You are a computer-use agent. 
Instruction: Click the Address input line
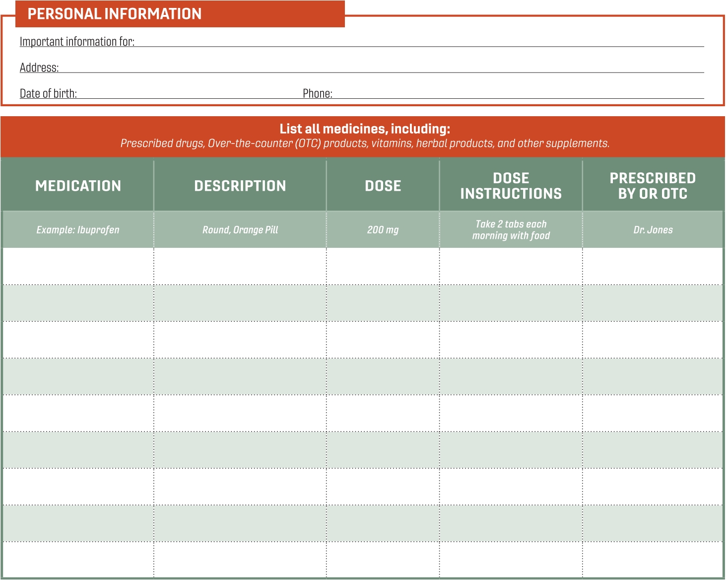click(381, 68)
